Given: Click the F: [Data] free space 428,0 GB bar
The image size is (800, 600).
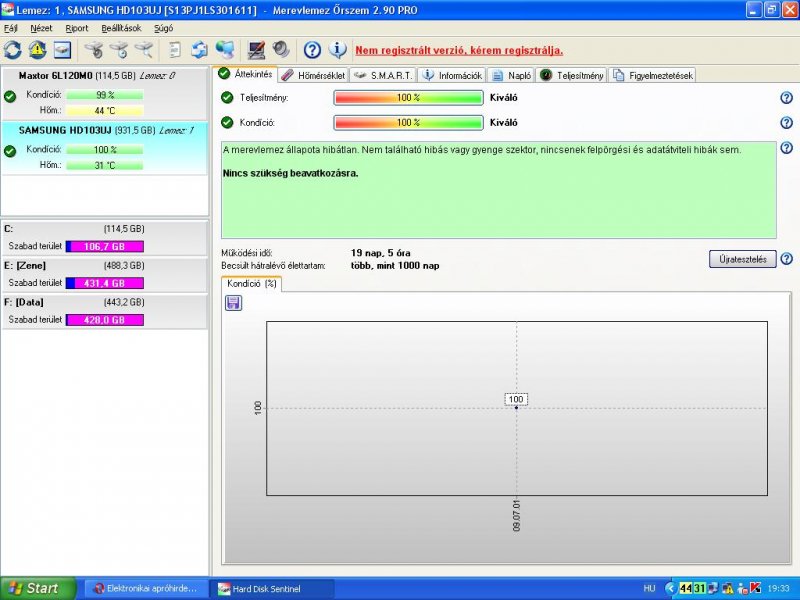Looking at the screenshot, I should pos(105,320).
